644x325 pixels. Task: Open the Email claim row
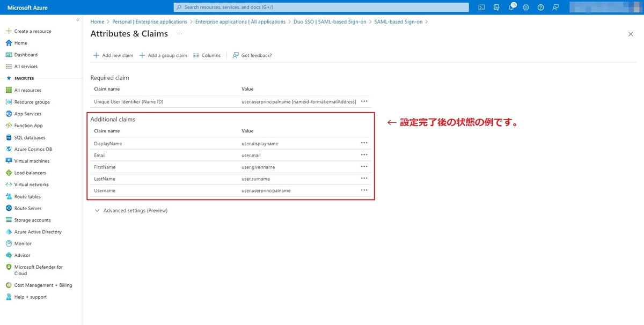pyautogui.click(x=230, y=155)
